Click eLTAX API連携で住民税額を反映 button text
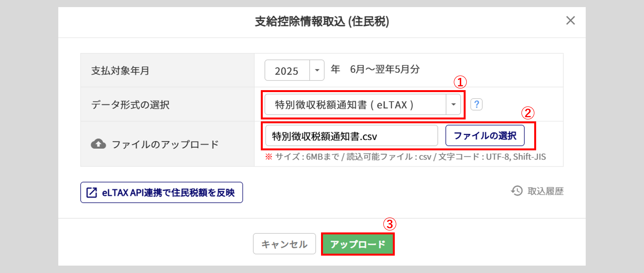This screenshot has width=644, height=273. click(x=168, y=193)
